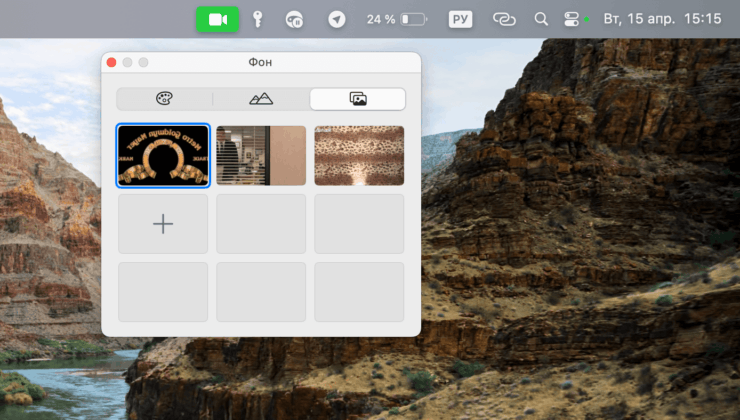
Task: Switch to the color palette tab
Action: point(164,98)
